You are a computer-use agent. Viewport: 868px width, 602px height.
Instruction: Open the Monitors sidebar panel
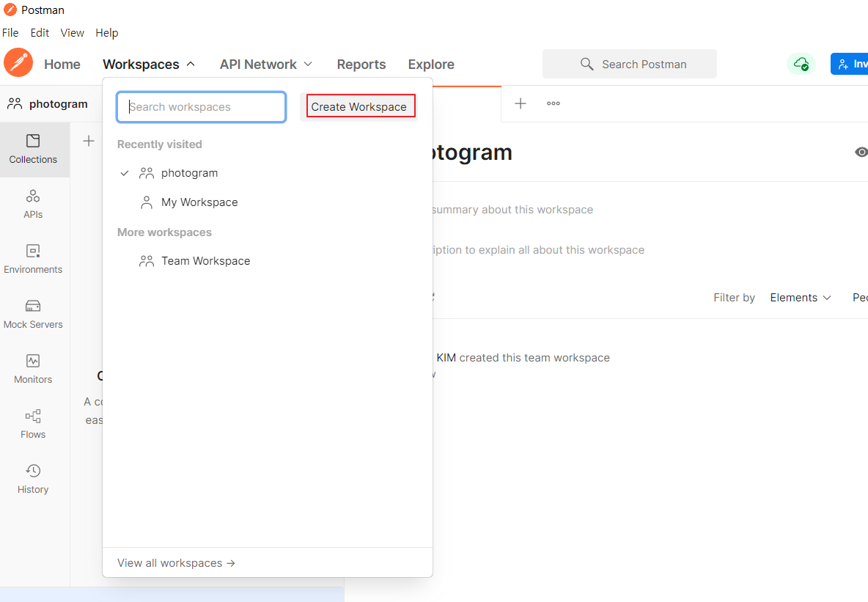coord(33,370)
